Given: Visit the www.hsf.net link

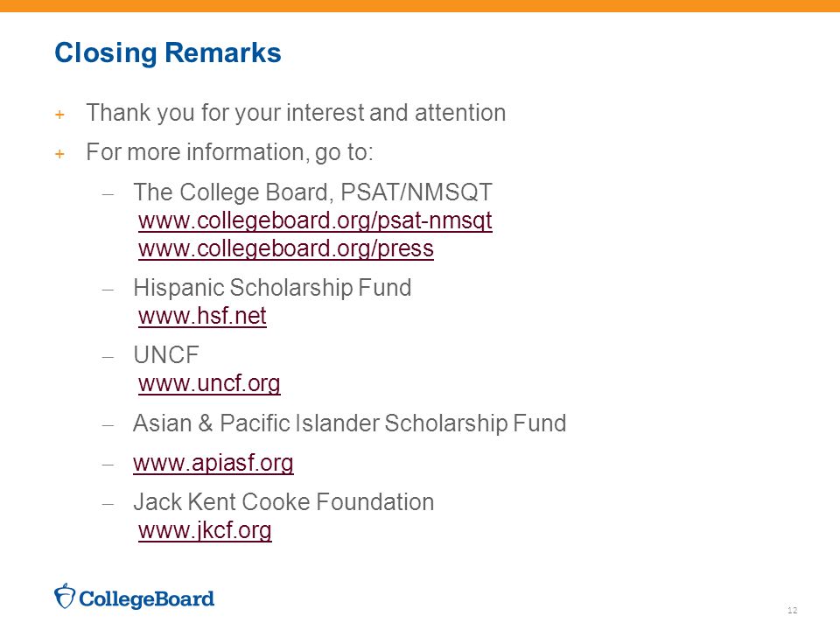Looking at the screenshot, I should pyautogui.click(x=202, y=316).
